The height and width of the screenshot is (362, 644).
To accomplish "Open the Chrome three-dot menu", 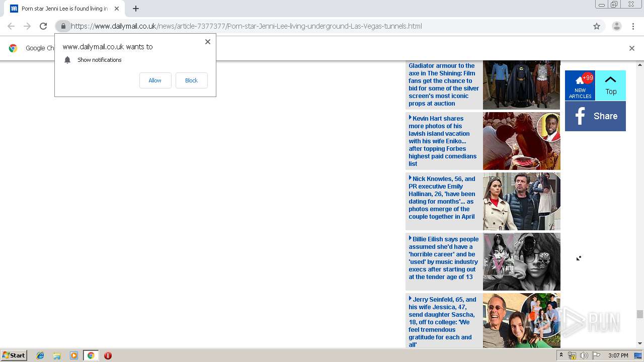I will [x=633, y=26].
